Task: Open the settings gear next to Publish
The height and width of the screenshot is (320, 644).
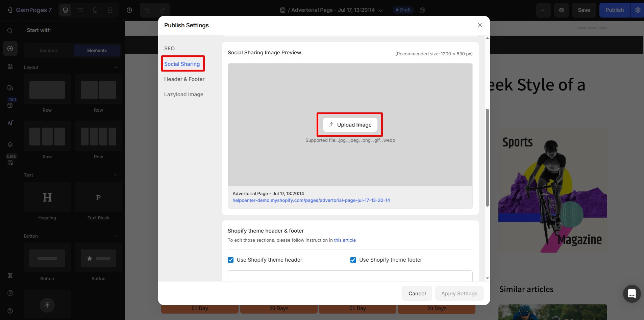Action: tap(638, 10)
